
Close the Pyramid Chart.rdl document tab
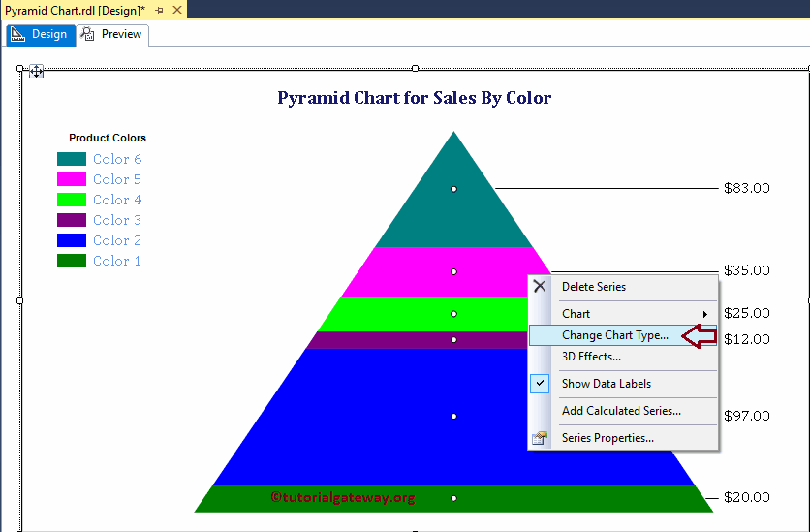pyautogui.click(x=177, y=10)
